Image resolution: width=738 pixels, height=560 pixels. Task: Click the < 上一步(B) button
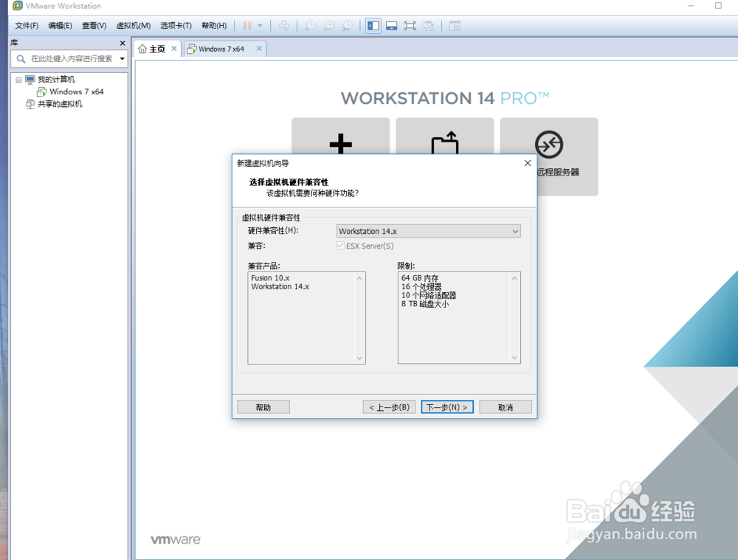(389, 407)
